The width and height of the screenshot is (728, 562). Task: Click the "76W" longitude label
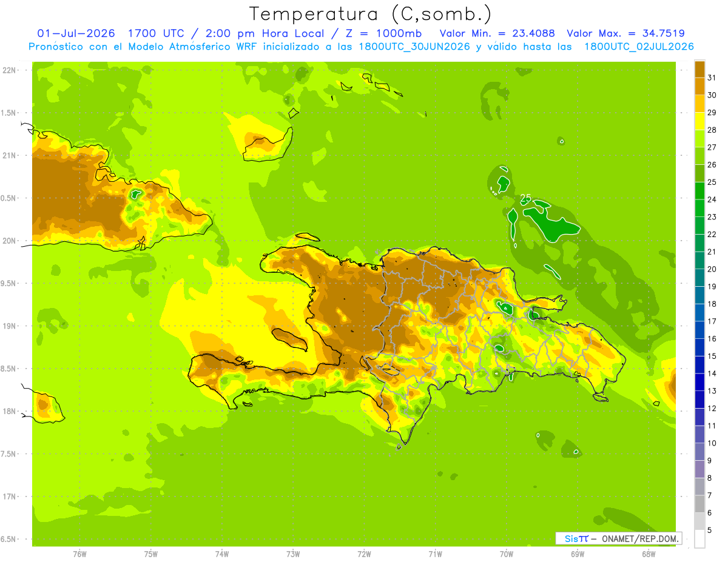click(79, 554)
